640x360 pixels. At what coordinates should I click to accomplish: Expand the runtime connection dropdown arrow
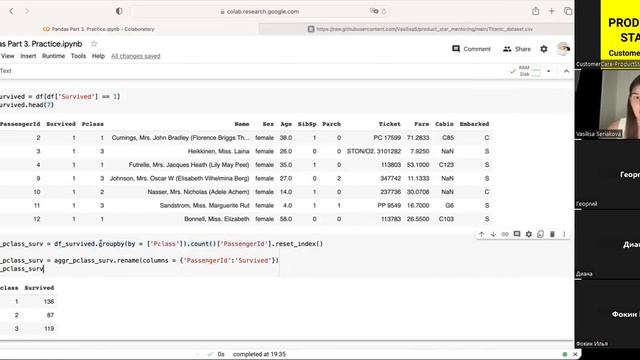tap(549, 71)
